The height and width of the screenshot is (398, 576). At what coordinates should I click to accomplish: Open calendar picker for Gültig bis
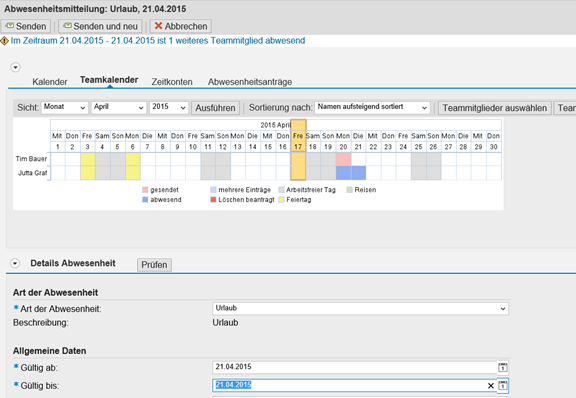[x=503, y=386]
